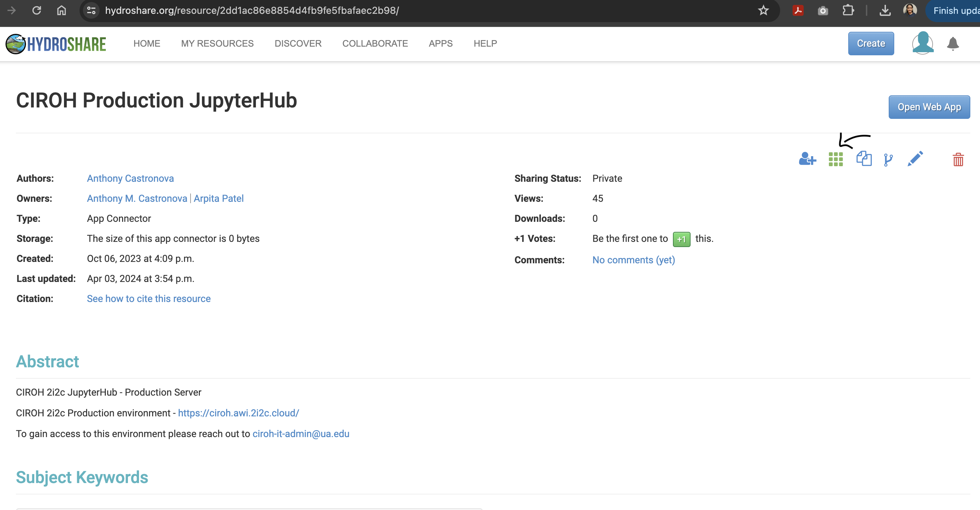Go to browser home page icon
Viewport: 980px width, 510px height.
tap(61, 10)
